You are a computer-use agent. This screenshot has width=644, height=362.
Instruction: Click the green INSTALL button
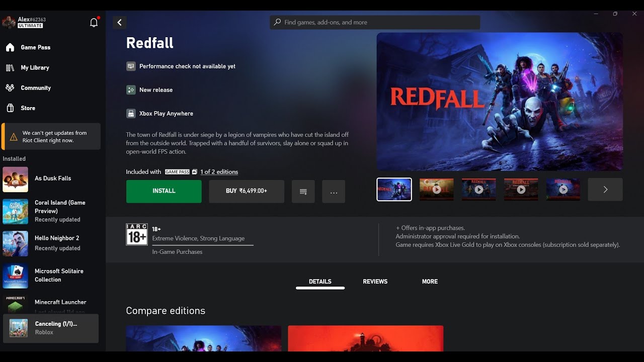[164, 192]
